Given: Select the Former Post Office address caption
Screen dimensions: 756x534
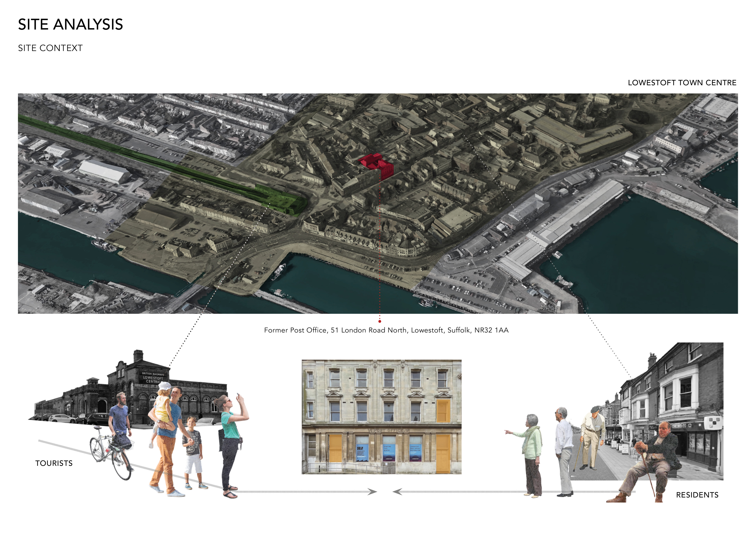Looking at the screenshot, I should 386,330.
